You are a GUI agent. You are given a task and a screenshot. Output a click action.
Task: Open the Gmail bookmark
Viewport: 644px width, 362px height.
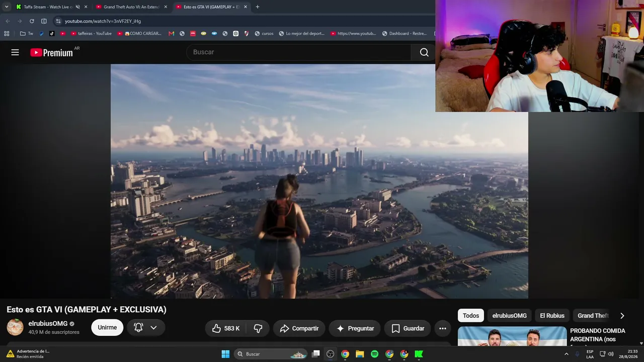[x=171, y=34]
